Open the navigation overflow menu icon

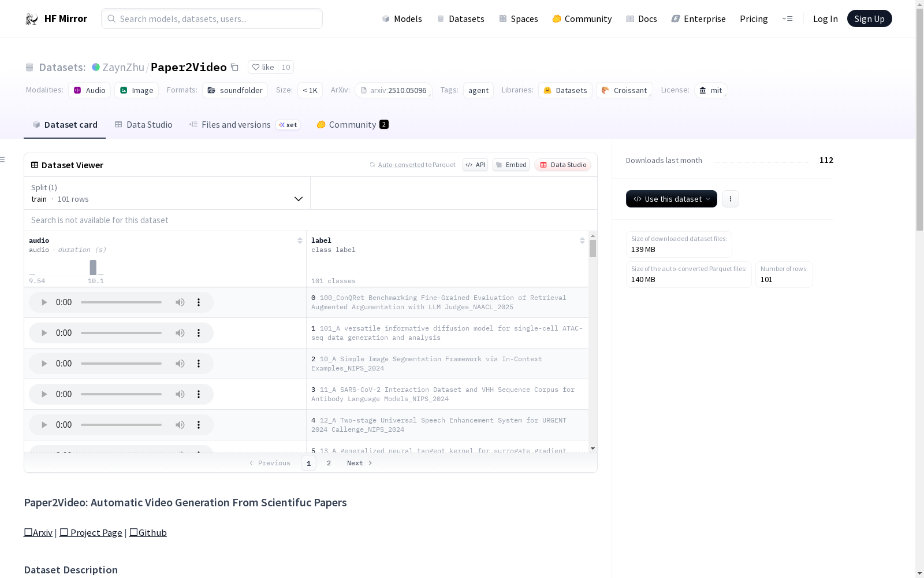pos(787,18)
